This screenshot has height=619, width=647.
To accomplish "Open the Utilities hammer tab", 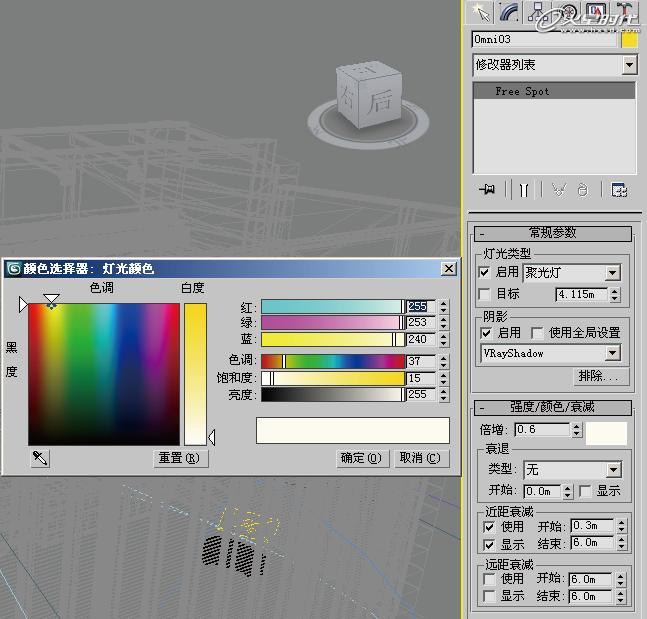I will click(624, 11).
